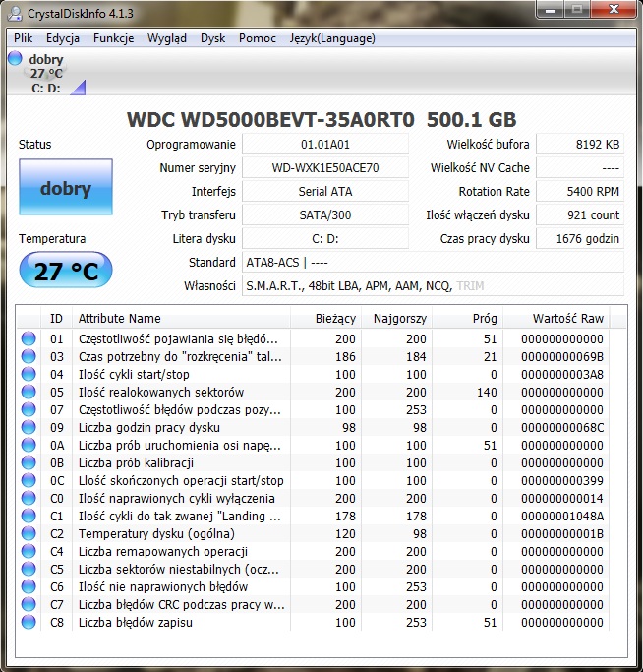Click raw value 00000000069B

point(562,356)
